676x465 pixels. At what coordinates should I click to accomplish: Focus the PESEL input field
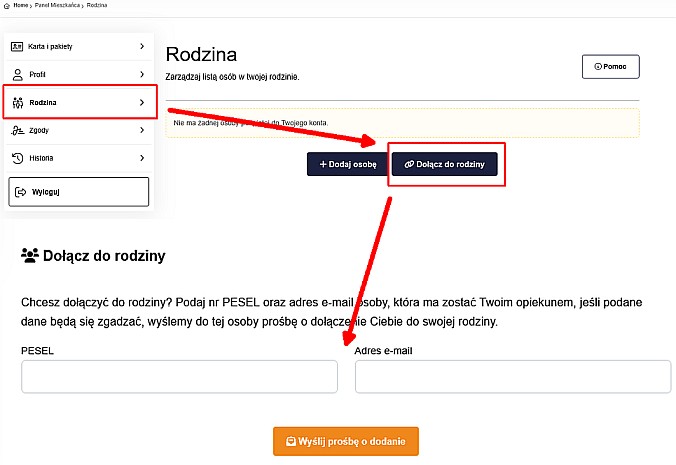[x=179, y=377]
